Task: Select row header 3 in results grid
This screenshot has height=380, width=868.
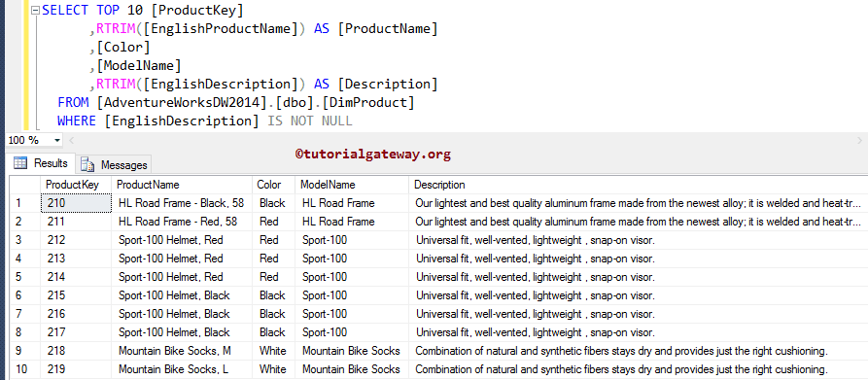Action: [x=25, y=240]
